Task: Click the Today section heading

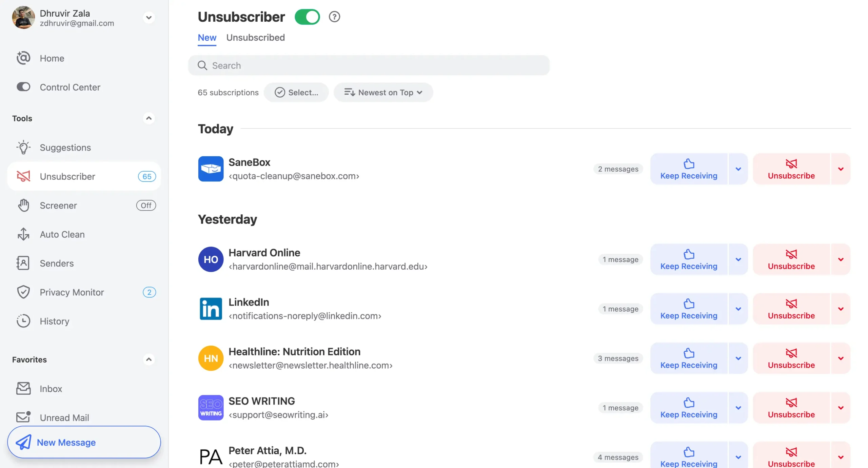Action: [216, 129]
